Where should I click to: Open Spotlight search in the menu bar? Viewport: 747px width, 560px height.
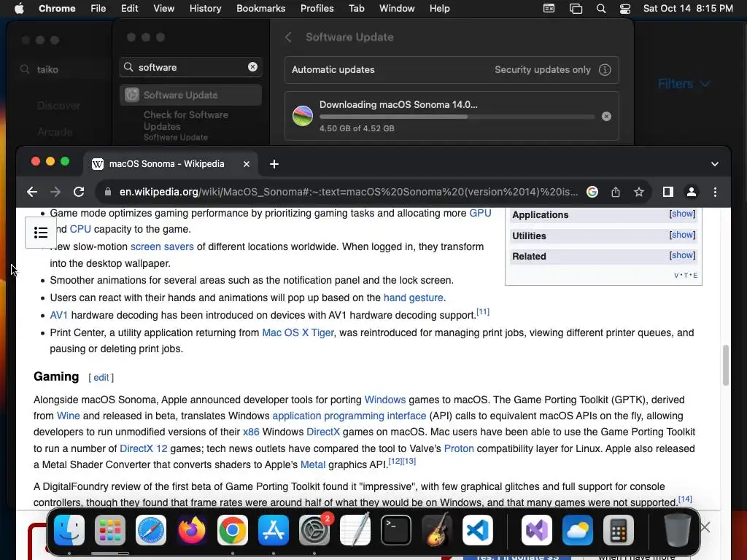601,9
